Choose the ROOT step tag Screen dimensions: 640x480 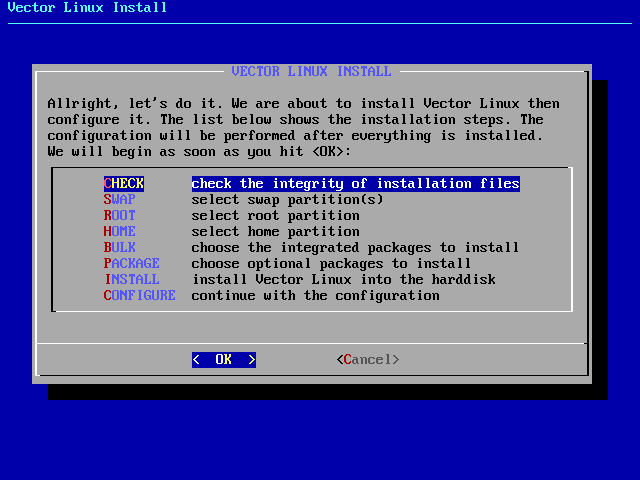[x=120, y=216]
